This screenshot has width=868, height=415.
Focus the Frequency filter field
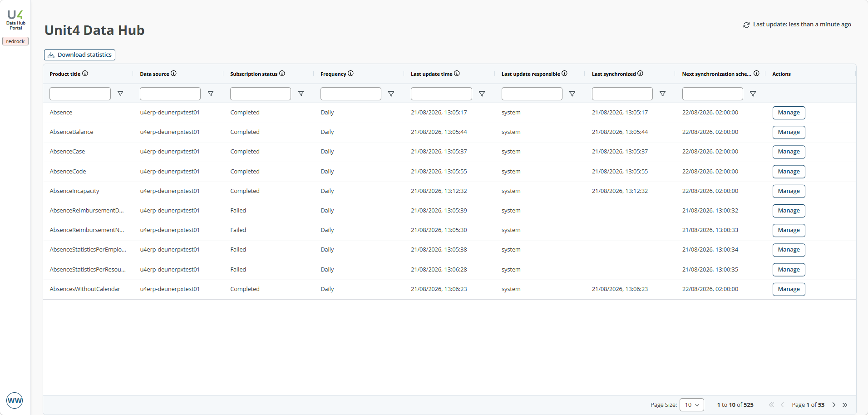(x=351, y=94)
